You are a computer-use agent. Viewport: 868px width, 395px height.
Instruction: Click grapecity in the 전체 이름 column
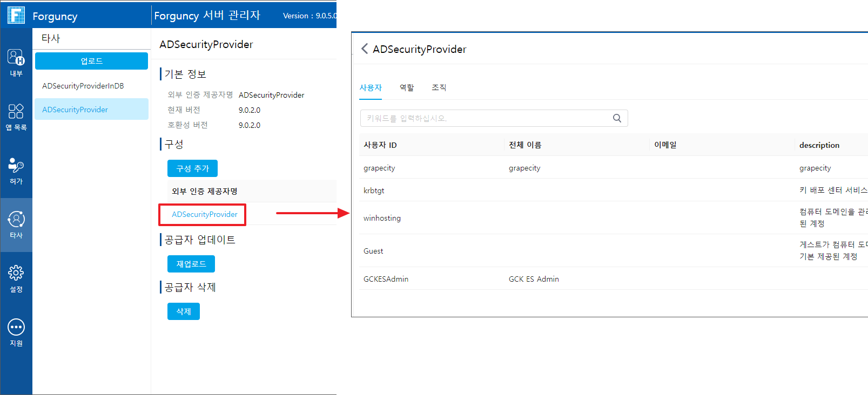click(524, 168)
